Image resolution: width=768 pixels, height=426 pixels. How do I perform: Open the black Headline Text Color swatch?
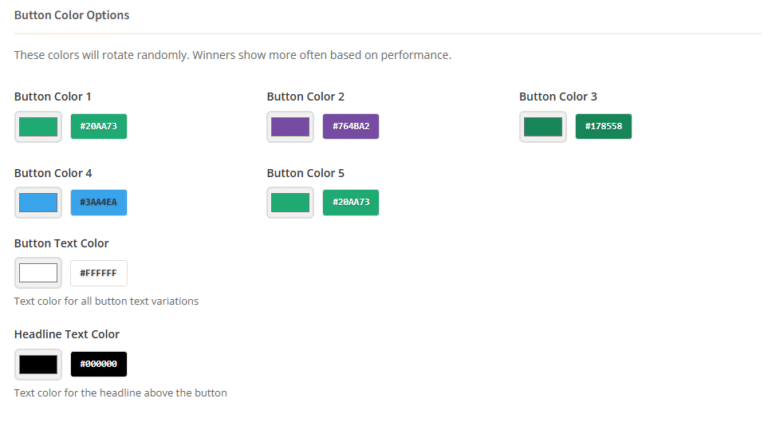(38, 364)
